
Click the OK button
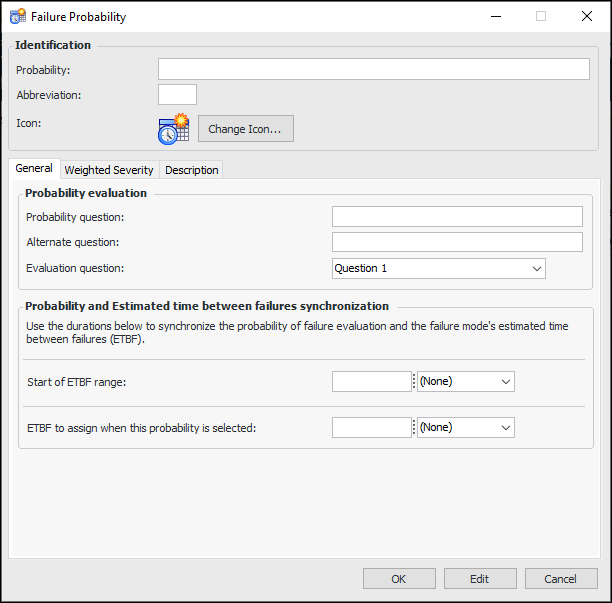point(399,578)
